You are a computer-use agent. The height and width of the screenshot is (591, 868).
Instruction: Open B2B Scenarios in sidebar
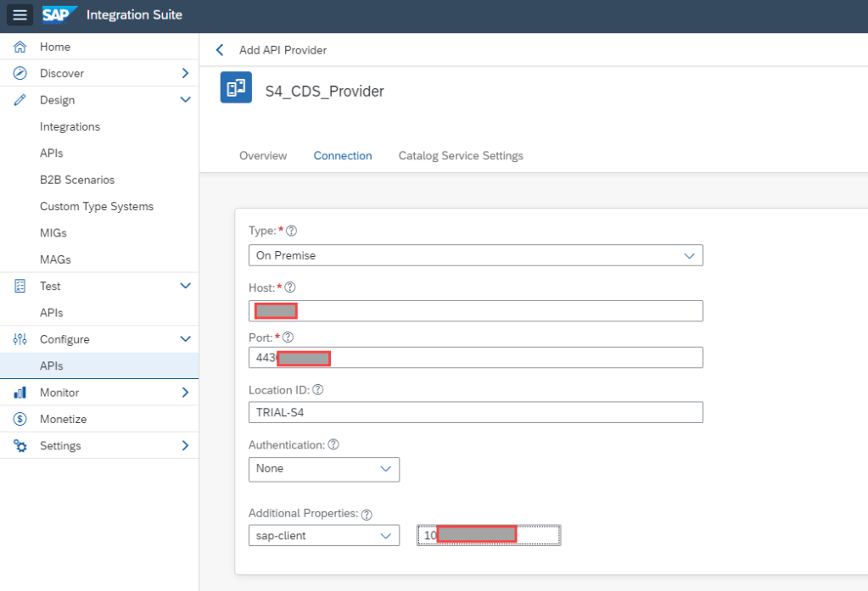pos(77,180)
